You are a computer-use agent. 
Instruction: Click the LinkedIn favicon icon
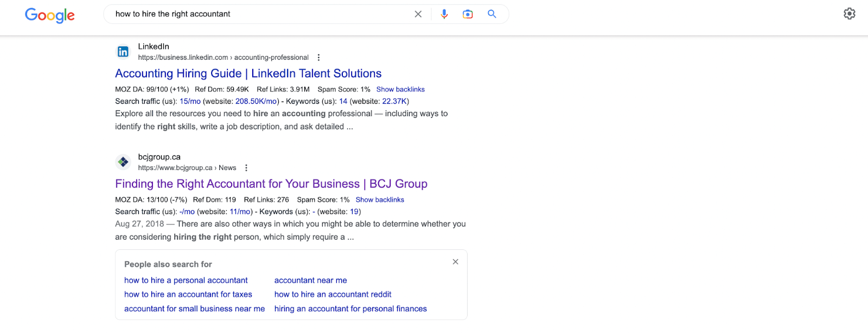[x=123, y=52]
